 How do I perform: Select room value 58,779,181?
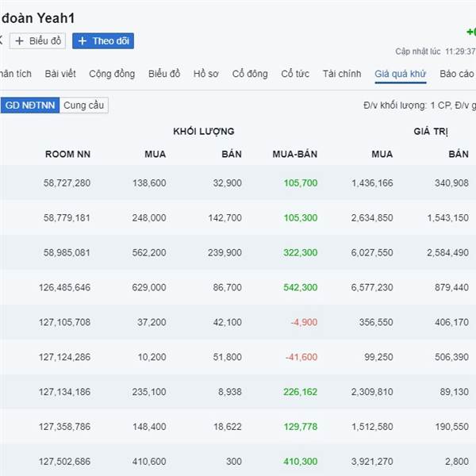point(67,217)
